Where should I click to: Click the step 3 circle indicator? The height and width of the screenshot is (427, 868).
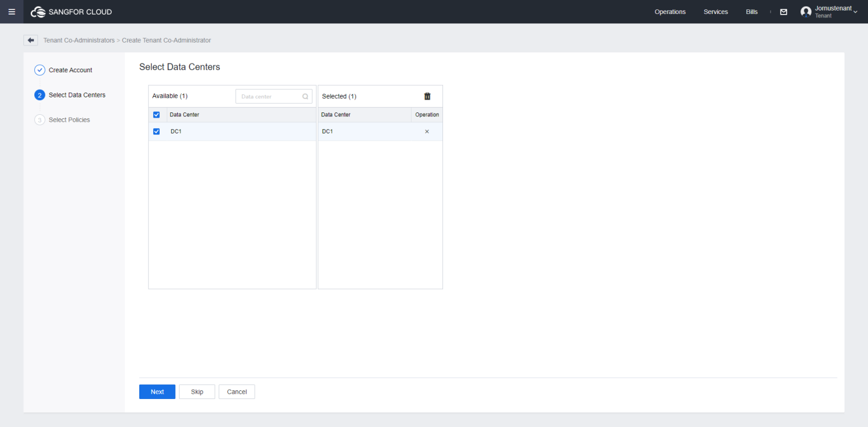tap(40, 120)
